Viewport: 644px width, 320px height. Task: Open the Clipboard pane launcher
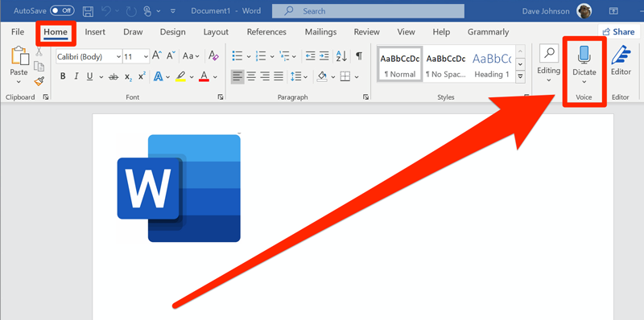coord(46,97)
